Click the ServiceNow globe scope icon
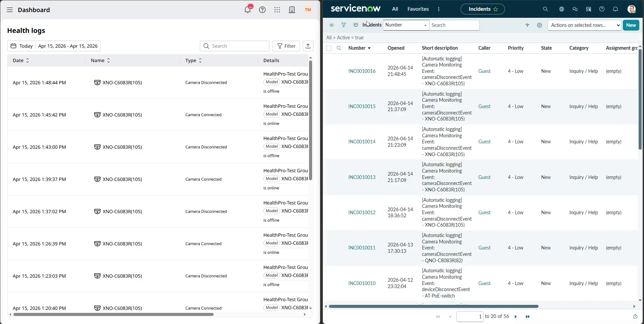Screen dimensions: 644x324 point(562,9)
